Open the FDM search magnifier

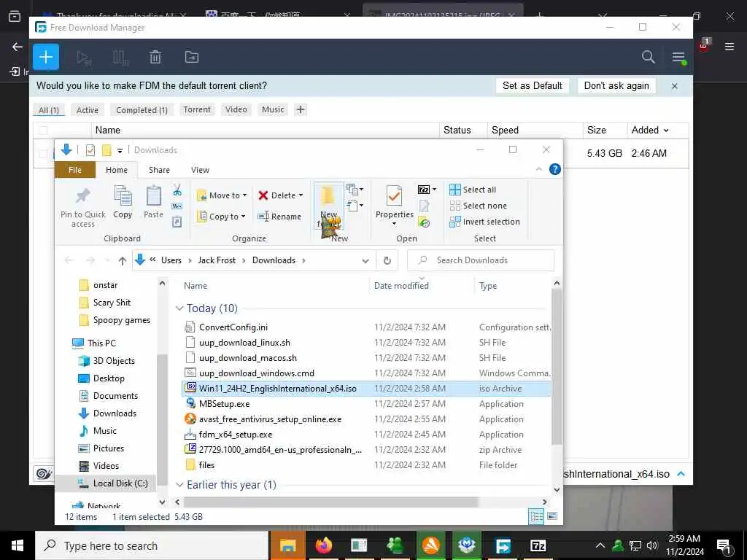648,57
